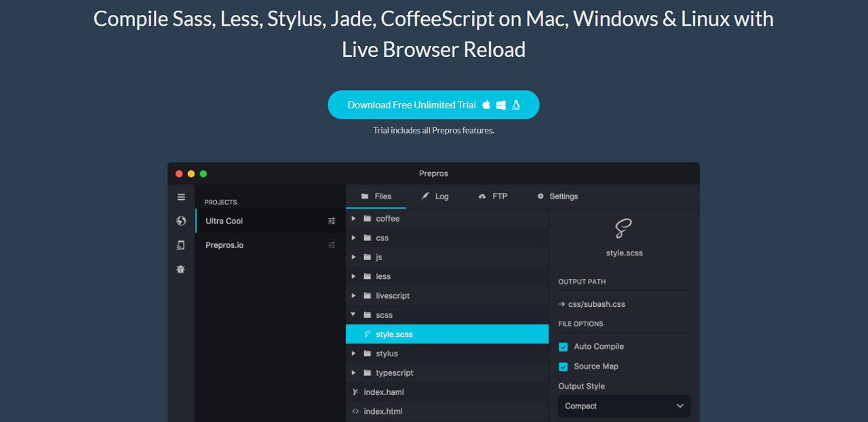Switch to the Log tab
This screenshot has height=422, width=868.
435,196
